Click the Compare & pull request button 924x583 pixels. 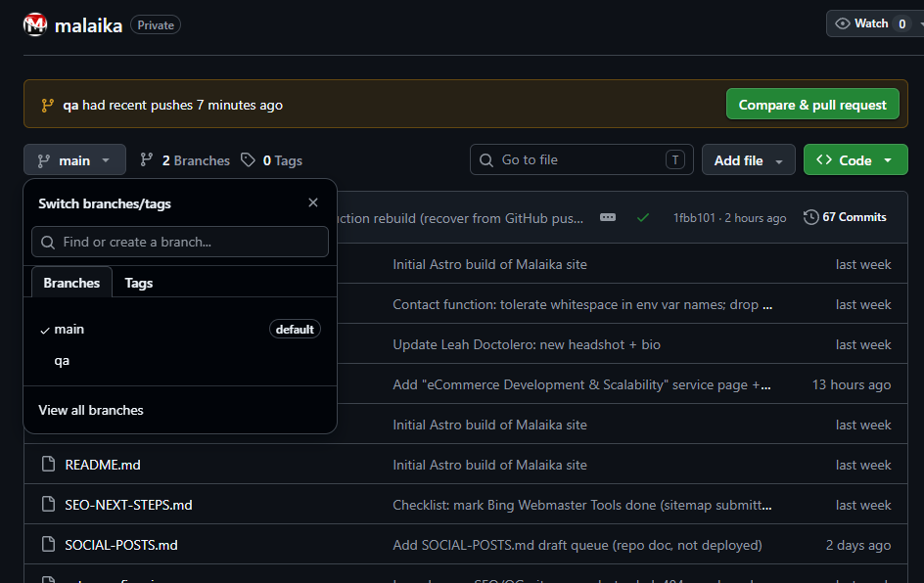(812, 105)
